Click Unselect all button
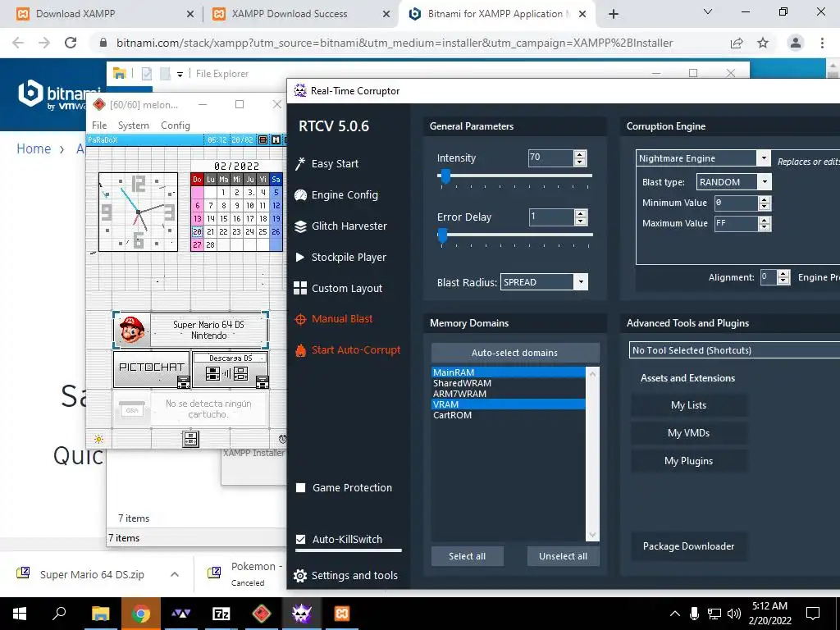Screen dimensions: 840x630 point(563,556)
